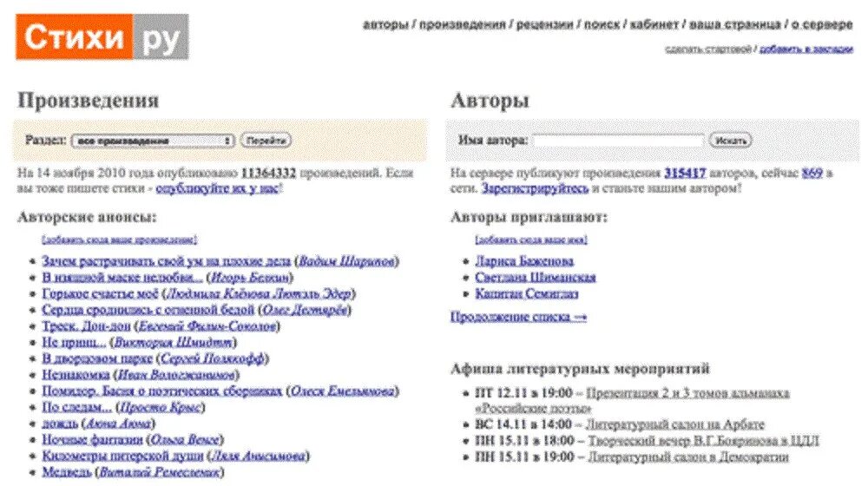Image resolution: width=868 pixels, height=486 pixels.
Task: Open author Ляля Анисимова
Action: coord(259,456)
